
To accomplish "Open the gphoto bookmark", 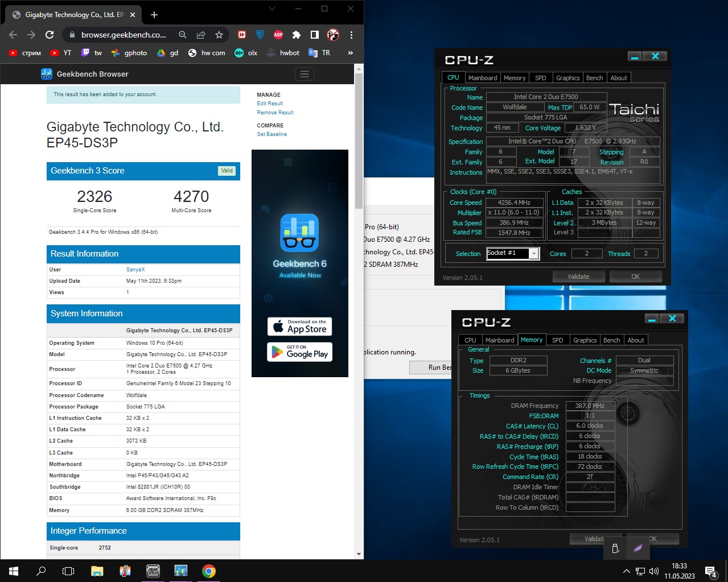I will [x=129, y=53].
